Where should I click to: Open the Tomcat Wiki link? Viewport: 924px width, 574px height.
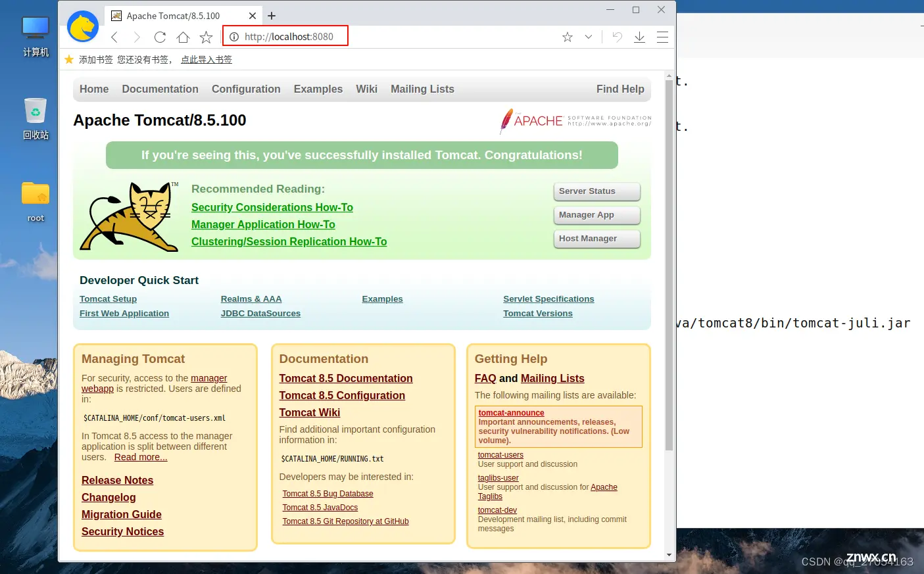[x=309, y=412]
